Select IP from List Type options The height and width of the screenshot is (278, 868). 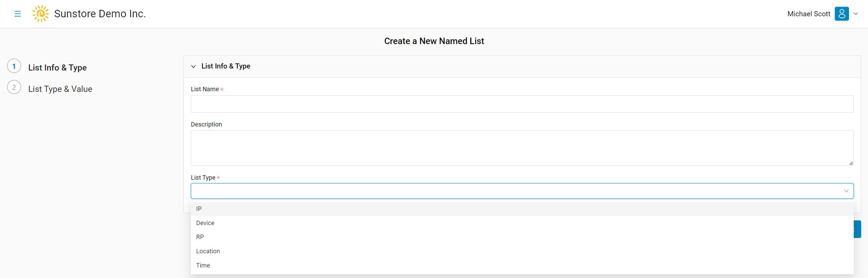click(x=522, y=209)
